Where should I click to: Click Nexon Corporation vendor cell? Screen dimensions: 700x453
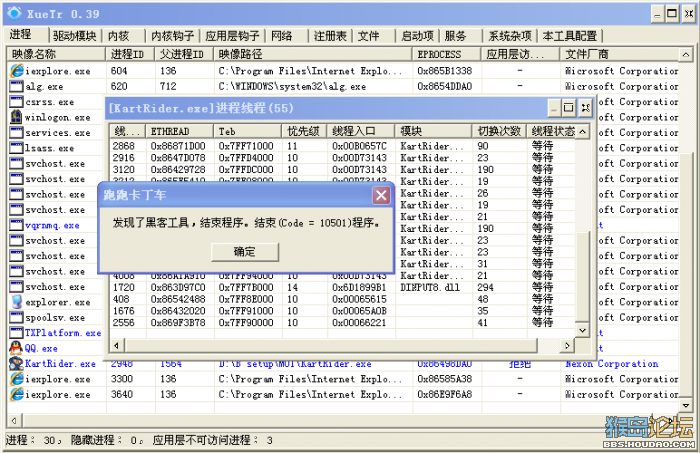612,364
